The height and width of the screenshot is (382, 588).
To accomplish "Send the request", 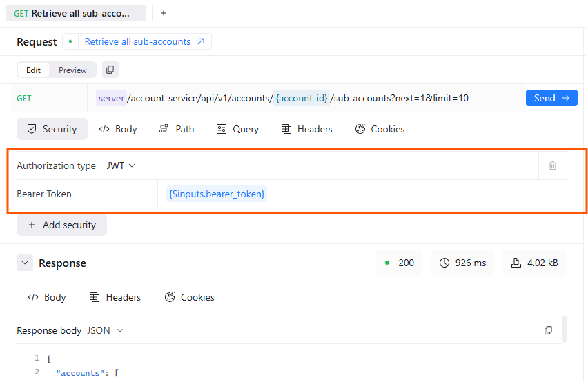I will click(x=551, y=98).
